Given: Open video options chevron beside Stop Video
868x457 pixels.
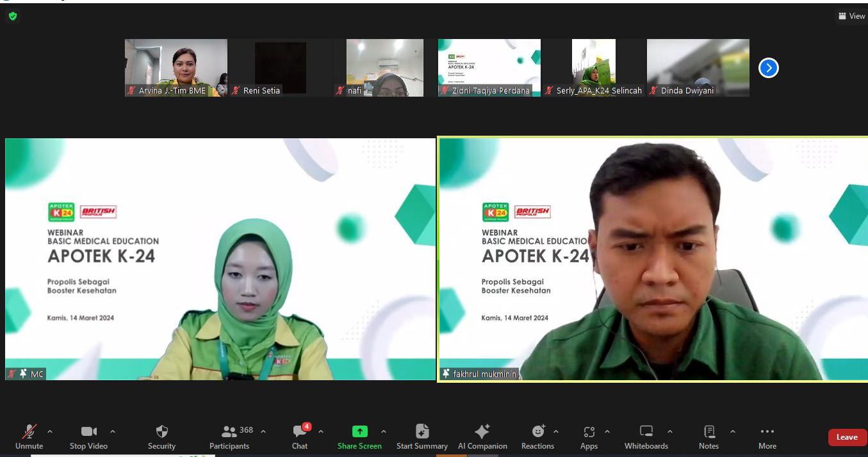Looking at the screenshot, I should pyautogui.click(x=113, y=431).
